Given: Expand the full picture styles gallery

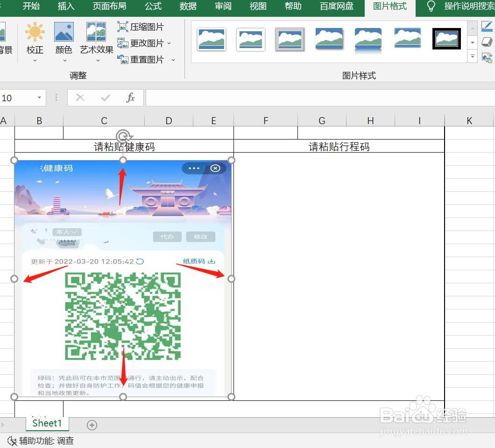Looking at the screenshot, I should [472, 56].
